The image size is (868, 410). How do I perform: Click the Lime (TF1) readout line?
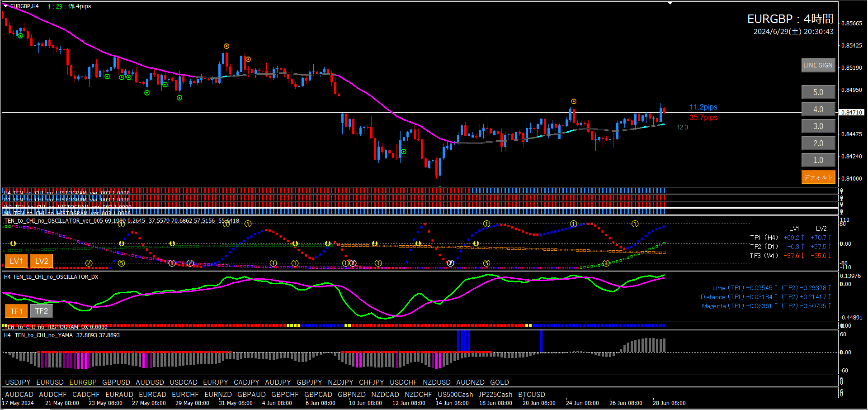coord(772,288)
